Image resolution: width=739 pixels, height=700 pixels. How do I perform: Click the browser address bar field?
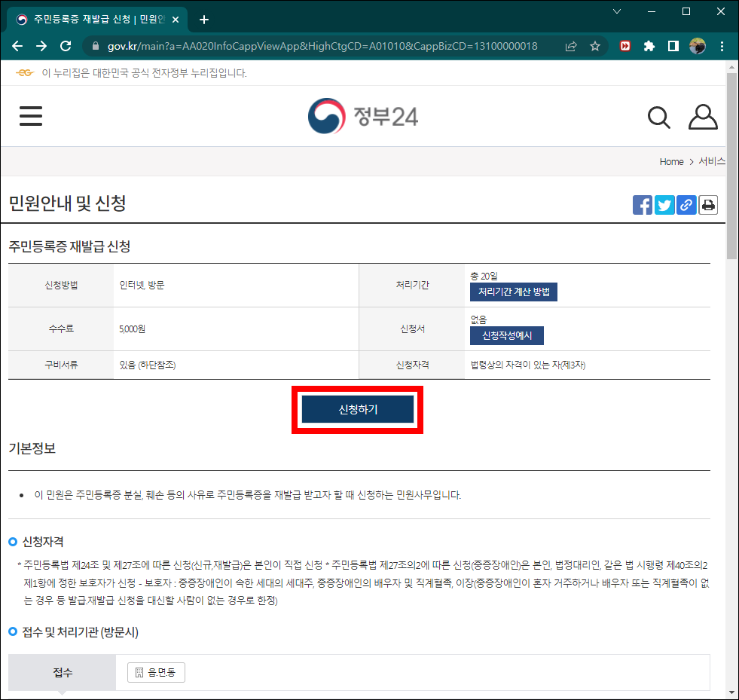coord(301,45)
